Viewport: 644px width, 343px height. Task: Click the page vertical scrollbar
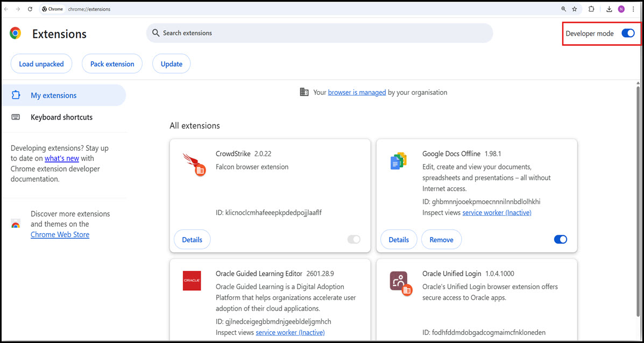pyautogui.click(x=638, y=201)
